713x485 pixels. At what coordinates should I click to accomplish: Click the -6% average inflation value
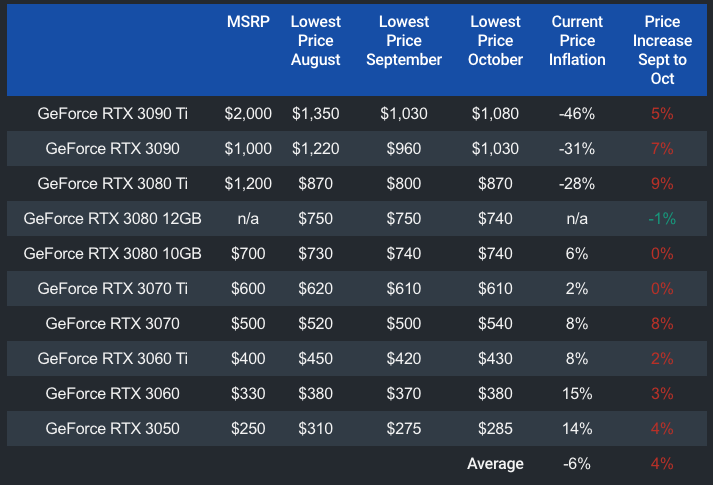(577, 464)
